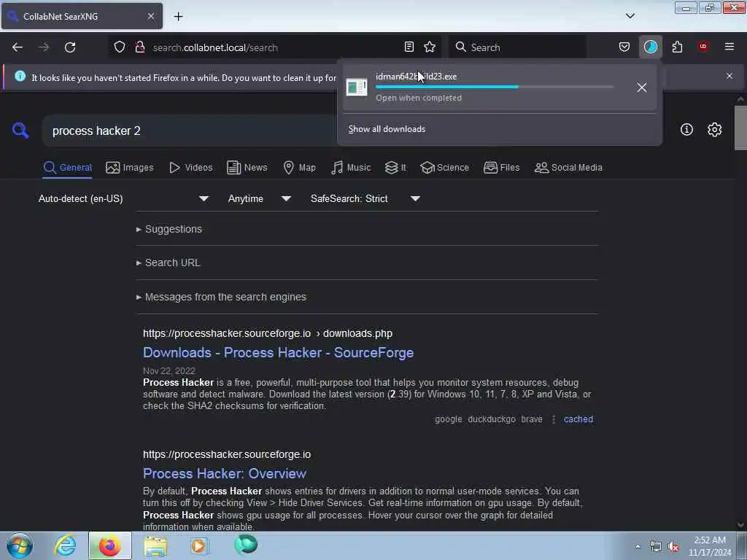
Task: Click the SearXNG magnifier logo
Action: 20,130
